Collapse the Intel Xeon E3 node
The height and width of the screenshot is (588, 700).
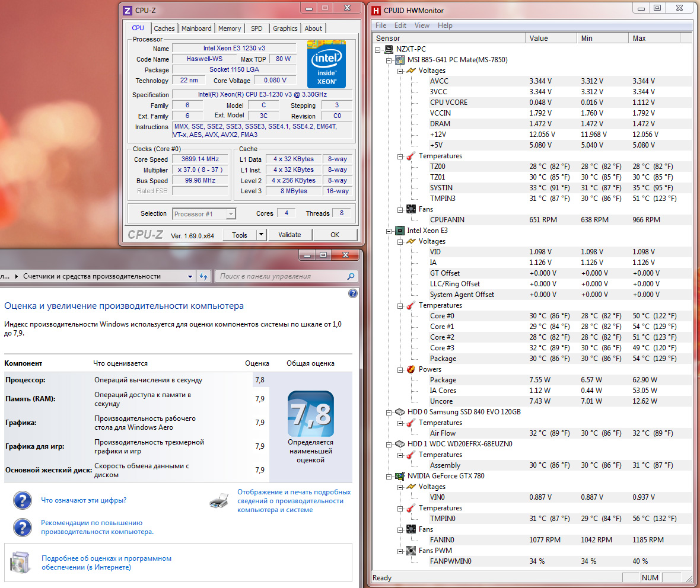(389, 231)
